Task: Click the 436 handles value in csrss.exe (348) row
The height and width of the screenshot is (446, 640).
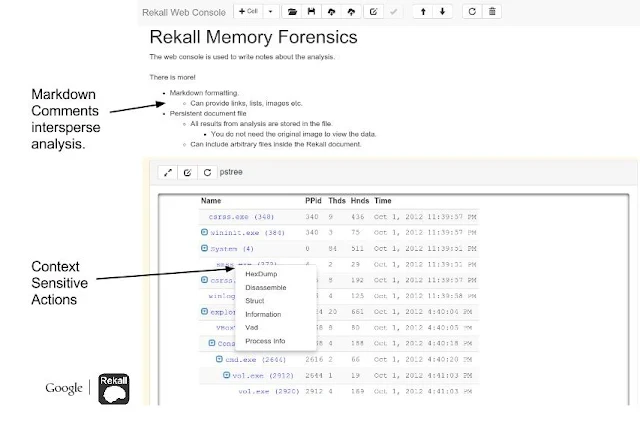Action: tap(357, 217)
